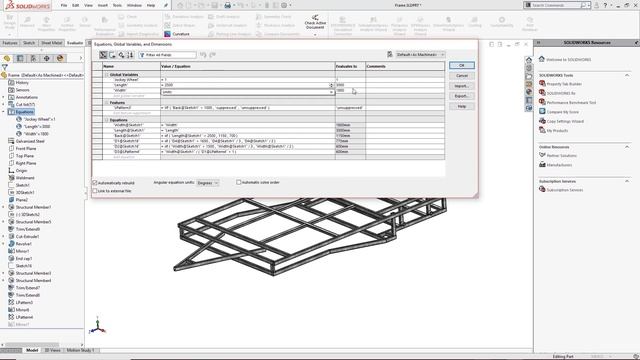640x360 pixels.
Task: Switch to Motion Study 1 bottom tab
Action: pos(80,350)
